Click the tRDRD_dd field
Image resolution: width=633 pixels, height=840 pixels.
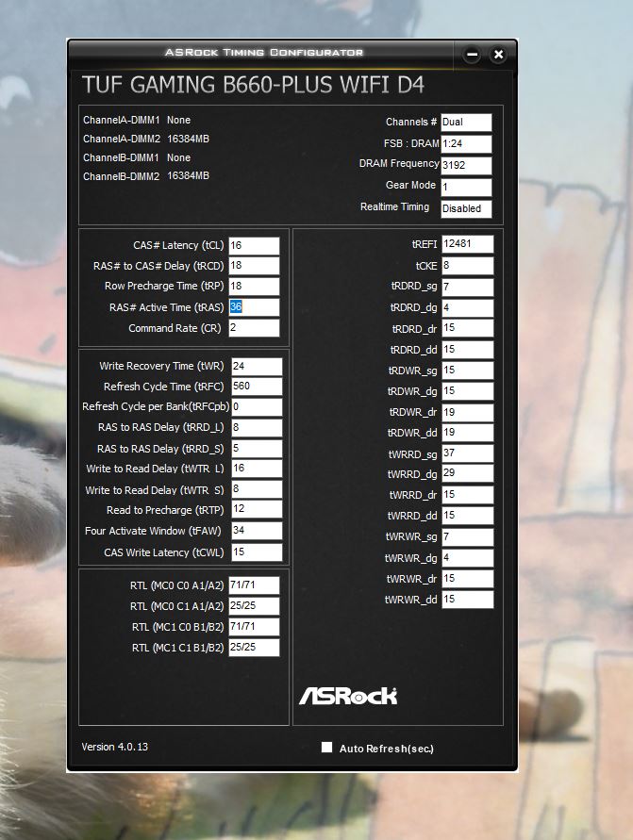click(x=468, y=349)
